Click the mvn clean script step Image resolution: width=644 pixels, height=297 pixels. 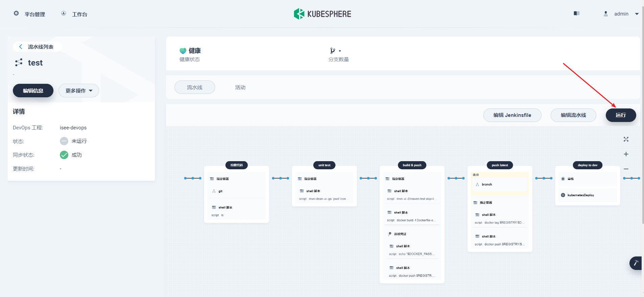click(x=324, y=195)
